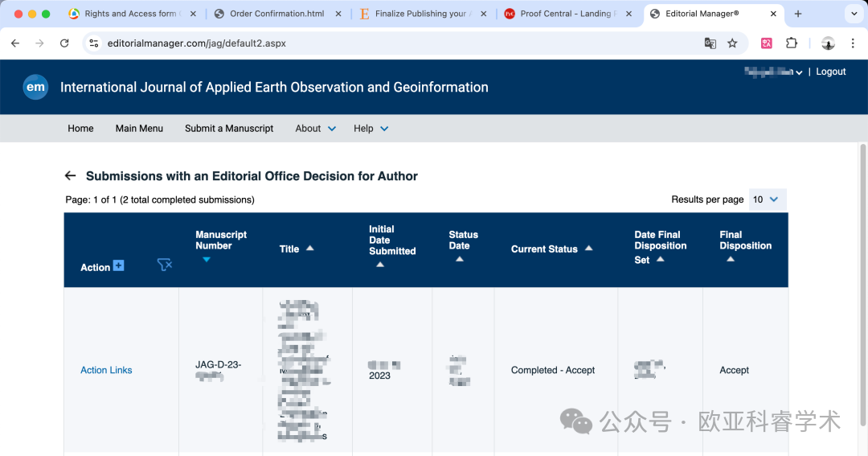Screen dimensions: 868x456
Task: Switch to Proof Central - Landing tab
Action: tap(567, 14)
